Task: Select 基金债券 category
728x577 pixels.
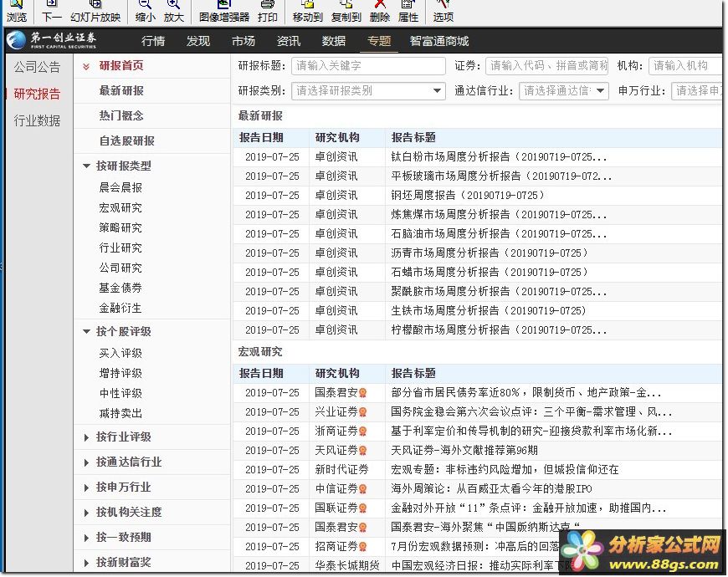Action: pos(120,288)
